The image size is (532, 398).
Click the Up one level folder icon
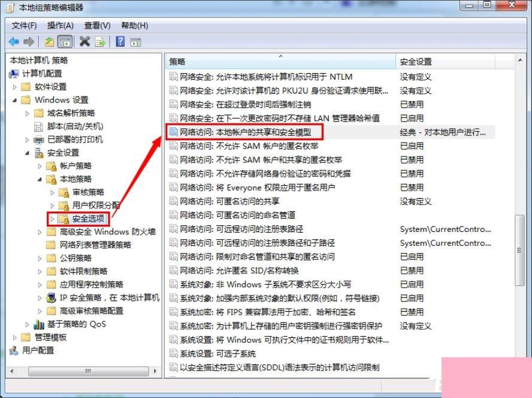(49, 42)
